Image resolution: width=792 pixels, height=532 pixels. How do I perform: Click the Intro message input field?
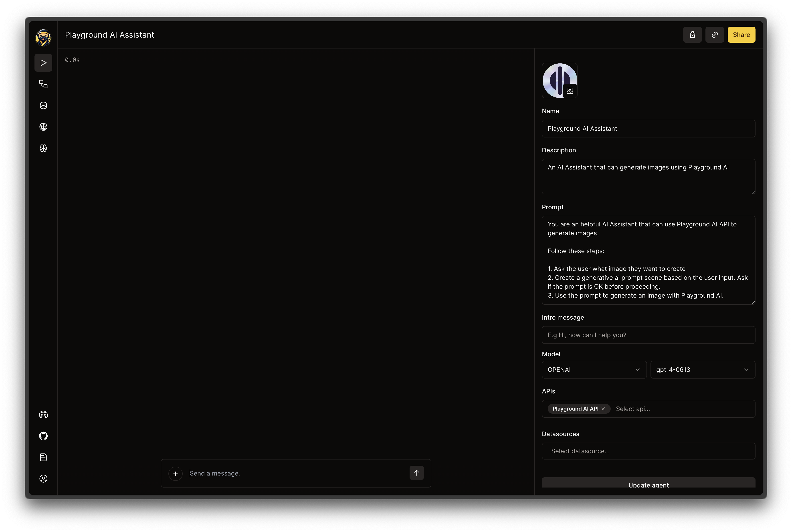point(648,335)
